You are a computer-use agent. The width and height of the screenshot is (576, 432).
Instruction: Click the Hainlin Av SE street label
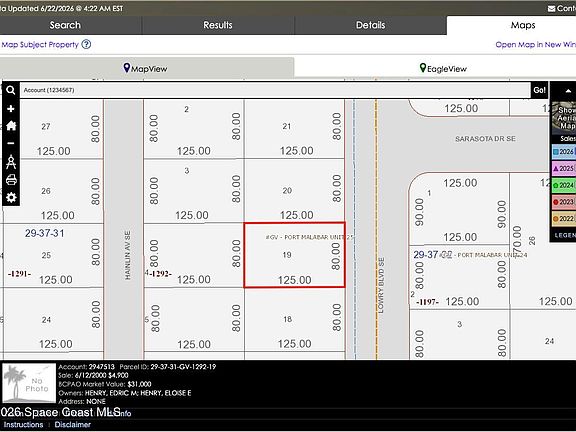coord(127,255)
